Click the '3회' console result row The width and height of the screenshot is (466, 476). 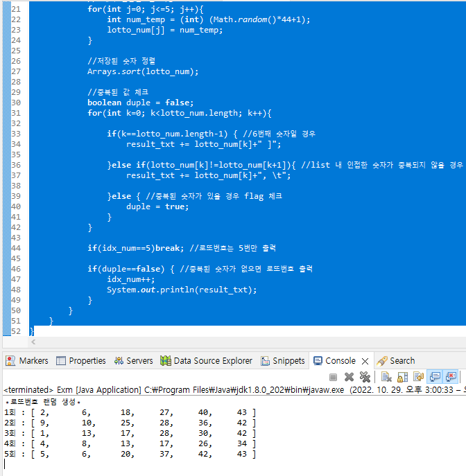point(130,433)
